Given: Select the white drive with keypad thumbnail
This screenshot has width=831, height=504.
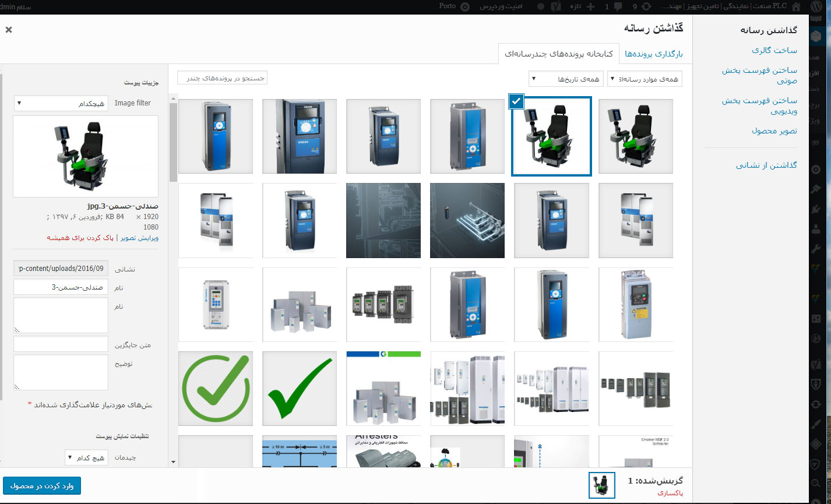Looking at the screenshot, I should (216, 304).
